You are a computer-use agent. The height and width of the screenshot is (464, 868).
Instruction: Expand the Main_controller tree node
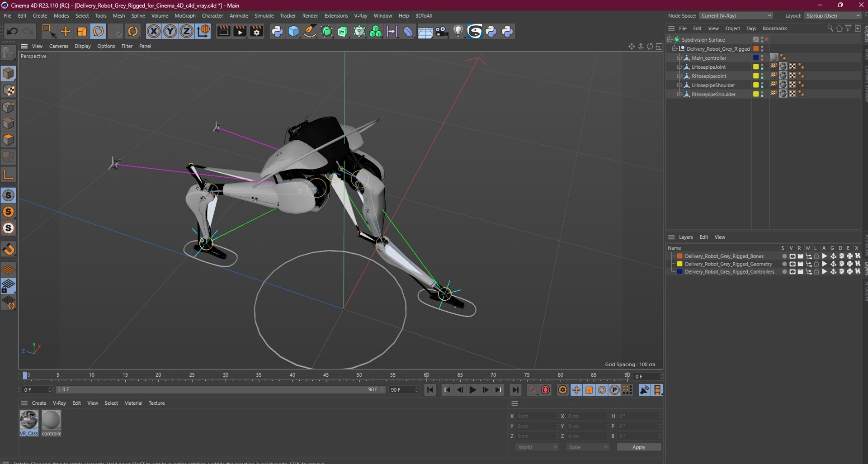point(679,58)
